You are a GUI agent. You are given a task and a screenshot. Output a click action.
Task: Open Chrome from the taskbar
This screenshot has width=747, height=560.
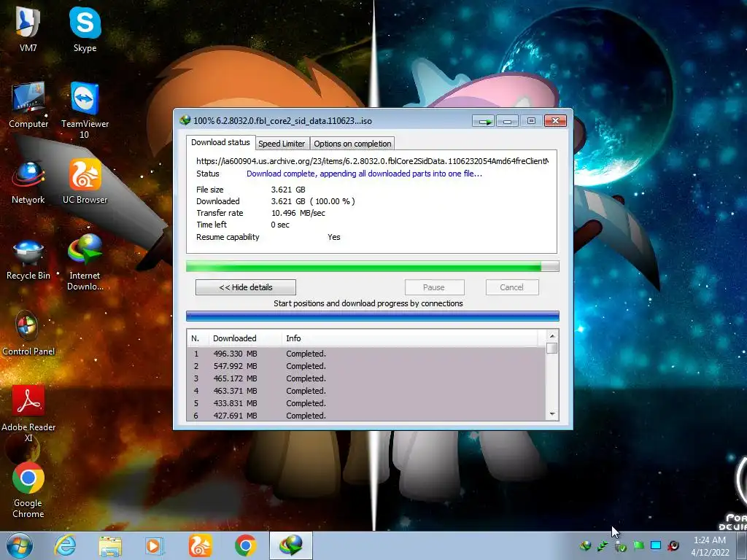[x=245, y=545]
